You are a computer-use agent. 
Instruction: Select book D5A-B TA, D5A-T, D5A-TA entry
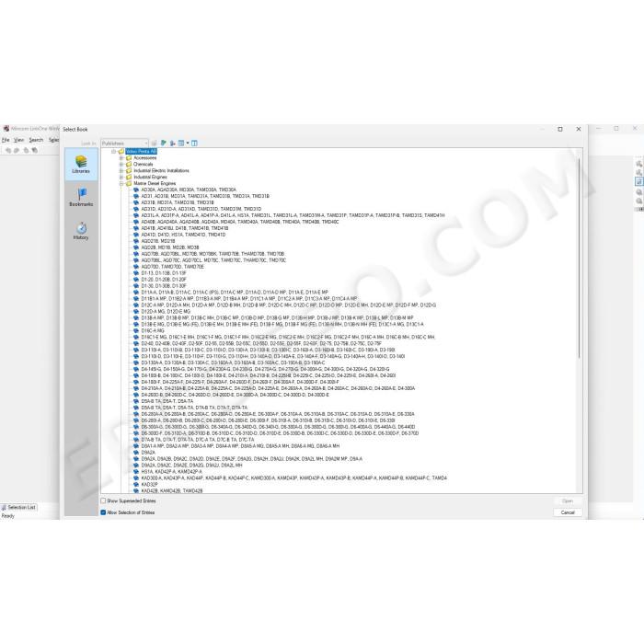point(167,401)
